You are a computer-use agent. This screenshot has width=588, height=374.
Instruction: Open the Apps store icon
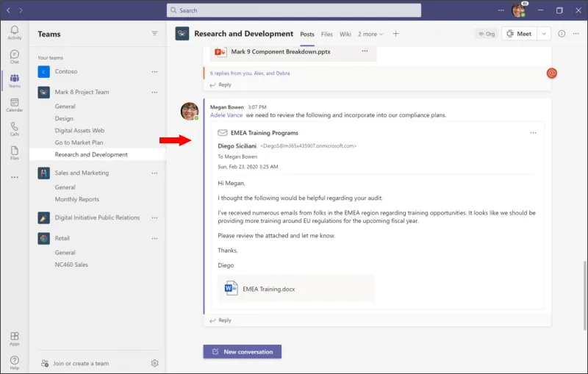14,339
